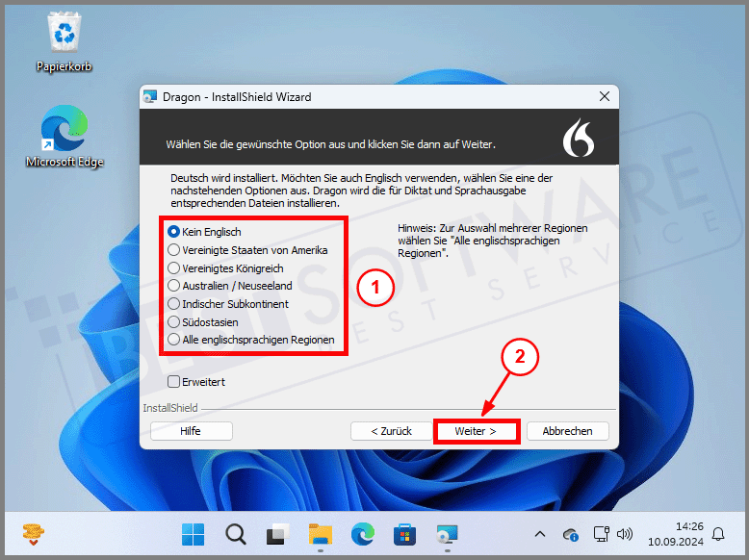Screen dimensions: 749x560
Task: Show hidden tray icons chevron
Action: pyautogui.click(x=540, y=534)
